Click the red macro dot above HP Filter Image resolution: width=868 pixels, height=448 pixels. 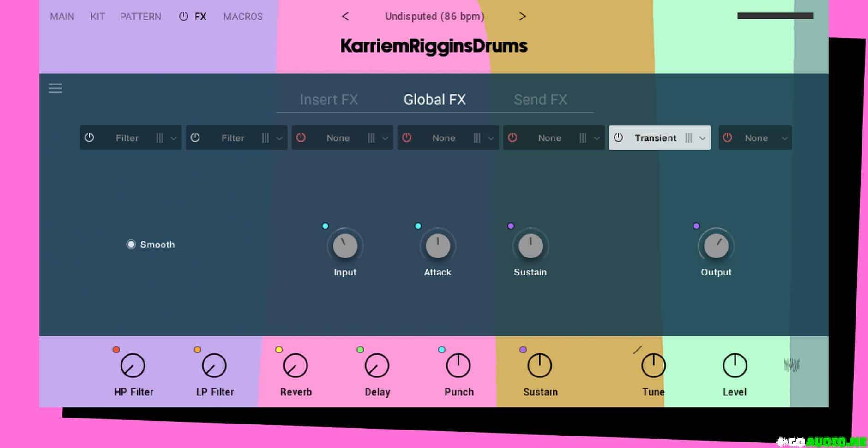point(116,350)
